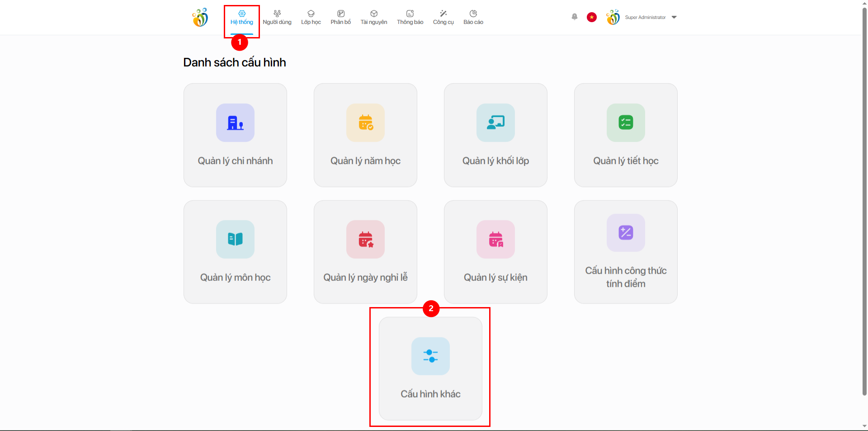Open the Quản lý môn học book icon
Image resolution: width=868 pixels, height=431 pixels.
pos(235,239)
